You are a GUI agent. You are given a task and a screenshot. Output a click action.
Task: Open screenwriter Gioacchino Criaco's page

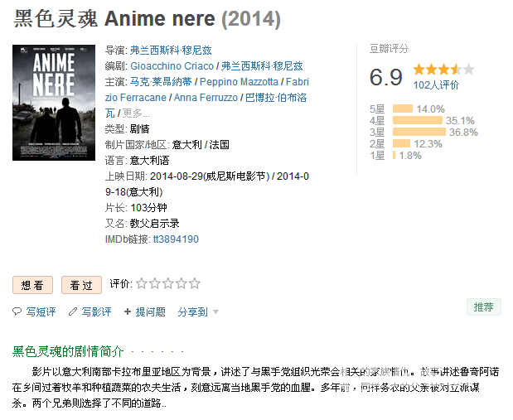172,66
